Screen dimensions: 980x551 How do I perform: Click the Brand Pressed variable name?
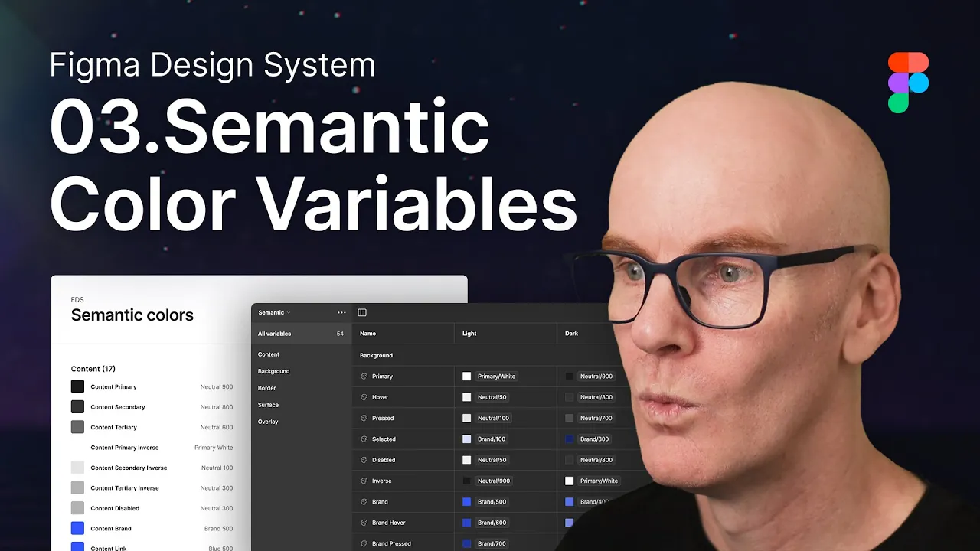click(x=391, y=543)
